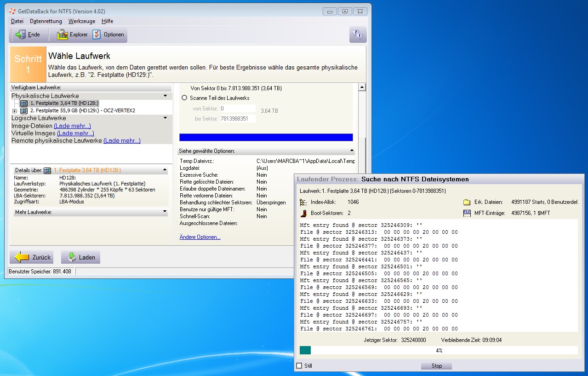Expand the Mehr Laufwerke section

coord(165,212)
